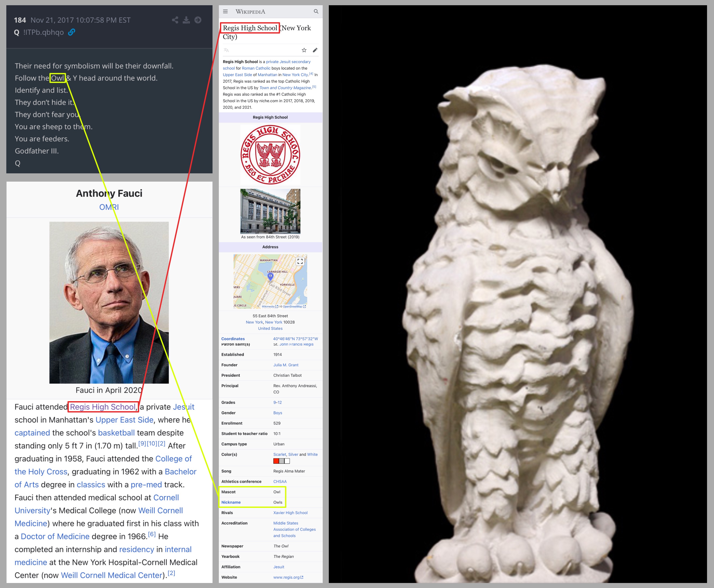Click the OpenStreetMap attribution link
The width and height of the screenshot is (714, 588).
click(294, 307)
